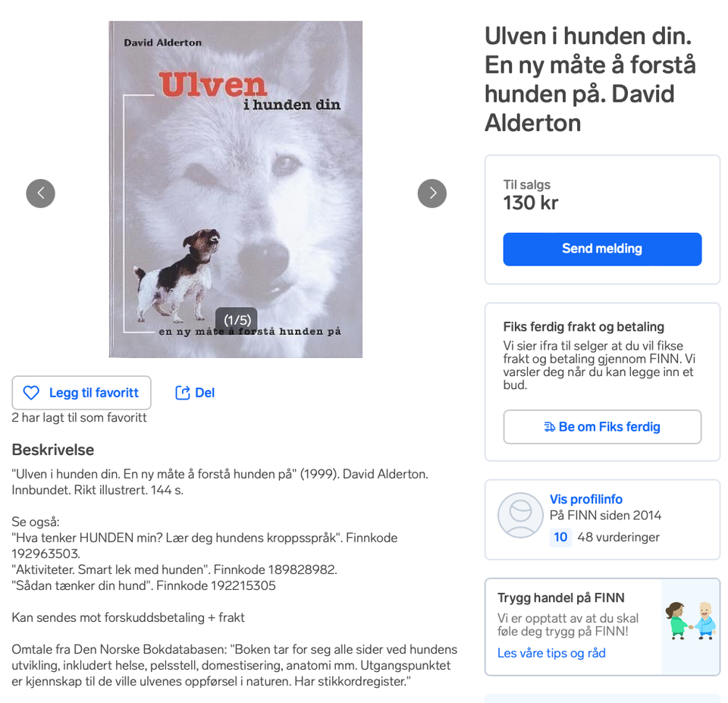
Task: Click the 130 kr price
Action: click(x=531, y=203)
